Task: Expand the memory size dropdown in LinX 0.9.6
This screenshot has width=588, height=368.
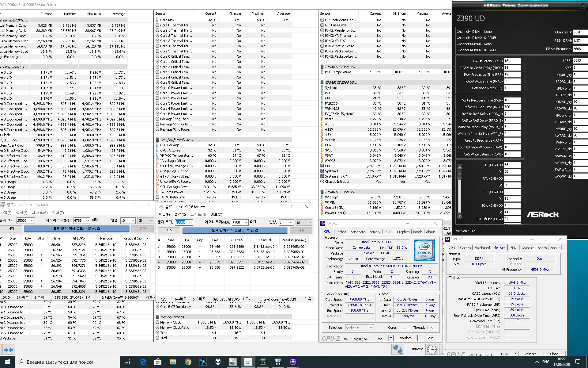Action: [x=246, y=222]
